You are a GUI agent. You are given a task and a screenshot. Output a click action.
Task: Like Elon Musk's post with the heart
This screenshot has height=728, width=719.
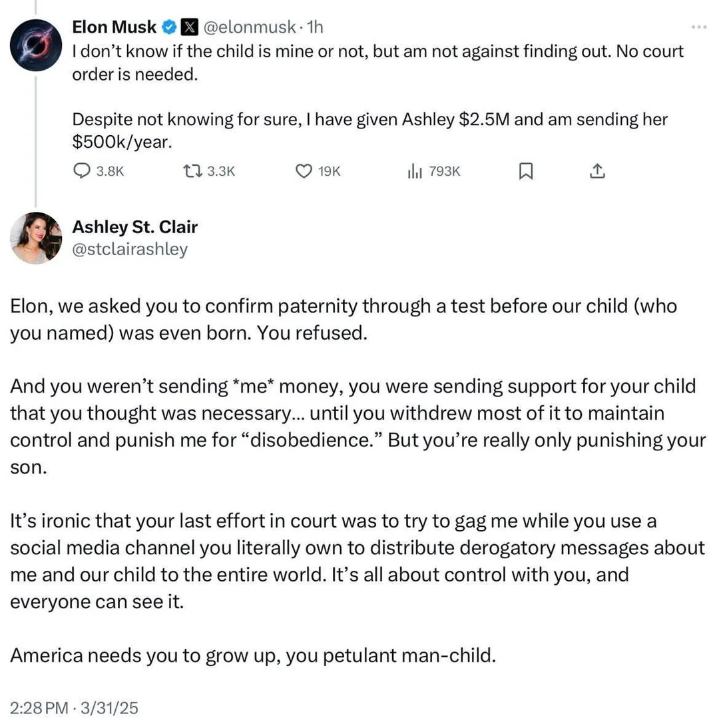point(304,171)
